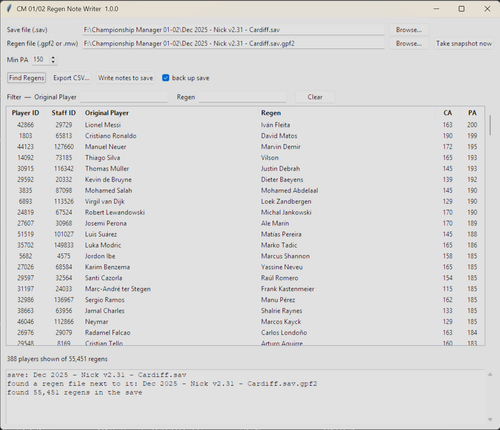The height and width of the screenshot is (430, 500).
Task: Select the Virgil van Dijk row
Action: point(245,201)
